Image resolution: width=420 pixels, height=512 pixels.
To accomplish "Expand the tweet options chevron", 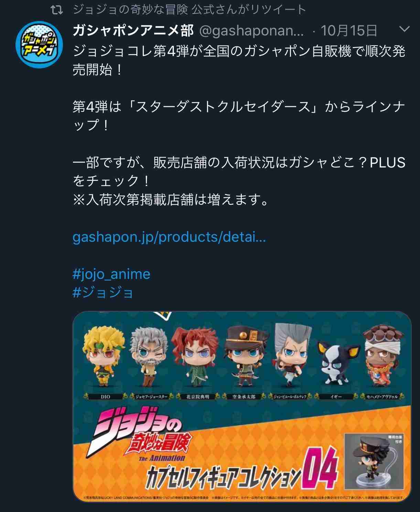I will pyautogui.click(x=404, y=29).
